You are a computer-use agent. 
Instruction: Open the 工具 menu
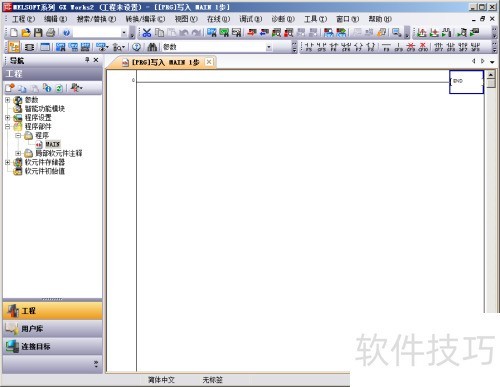pyautogui.click(x=315, y=19)
